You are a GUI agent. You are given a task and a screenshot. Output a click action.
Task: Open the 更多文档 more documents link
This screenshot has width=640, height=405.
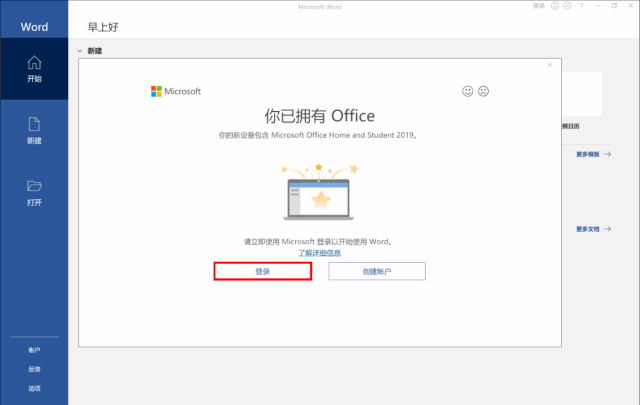tap(593, 229)
